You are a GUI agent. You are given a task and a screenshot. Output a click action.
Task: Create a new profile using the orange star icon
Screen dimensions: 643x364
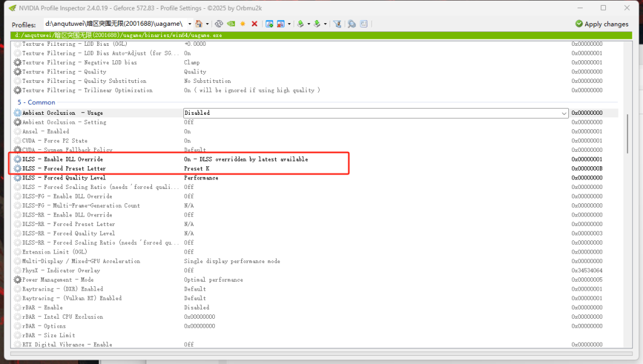243,24
